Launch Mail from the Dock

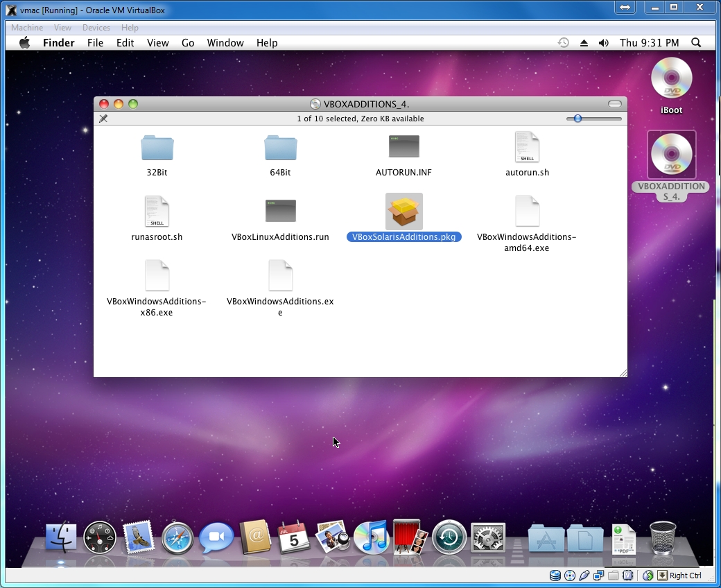pyautogui.click(x=139, y=537)
